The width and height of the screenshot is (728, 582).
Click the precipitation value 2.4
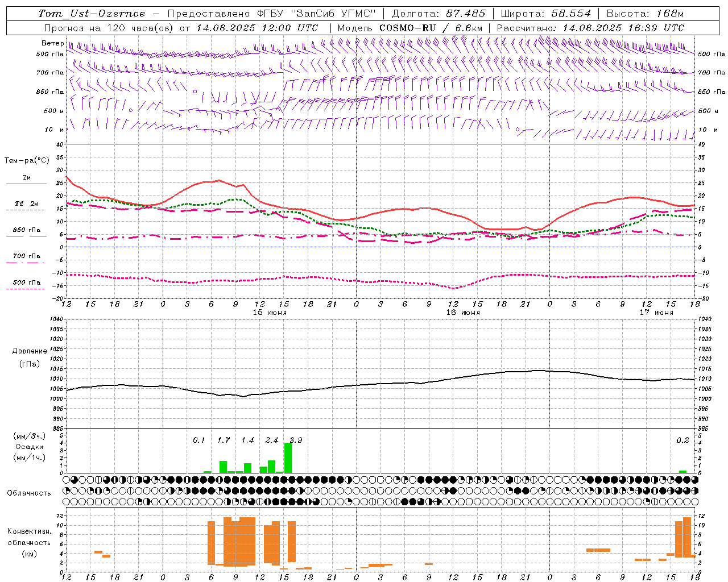[x=272, y=440]
